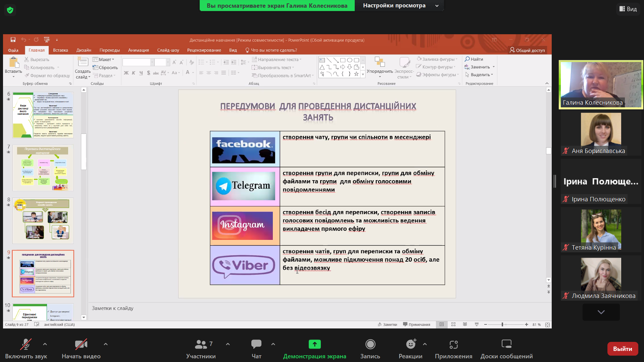
Task: Click start-from-beginning slideshow quick access icon
Action: tap(47, 40)
